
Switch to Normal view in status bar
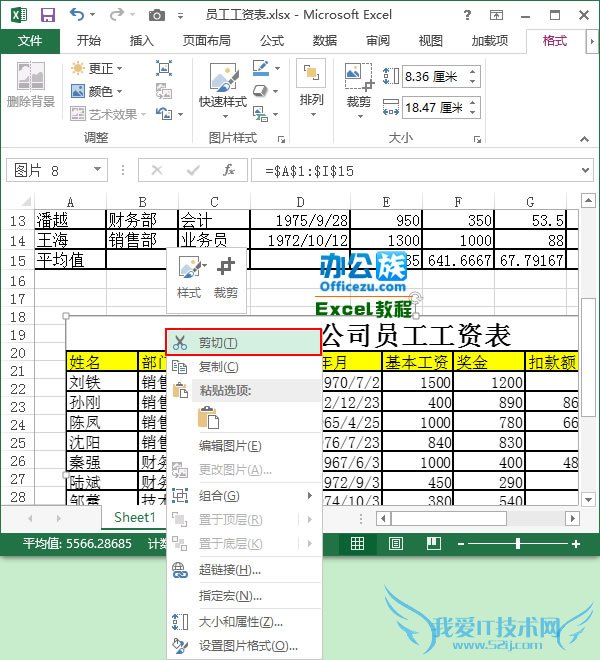357,544
